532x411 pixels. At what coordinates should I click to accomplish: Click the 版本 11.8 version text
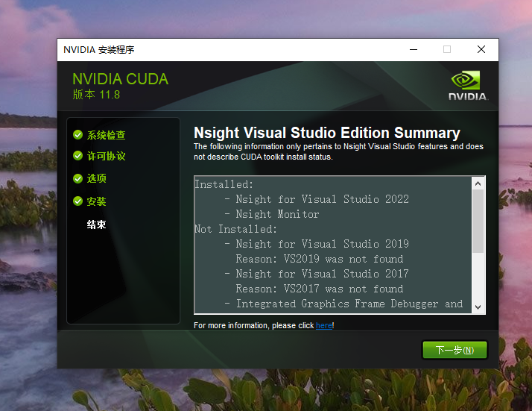96,95
